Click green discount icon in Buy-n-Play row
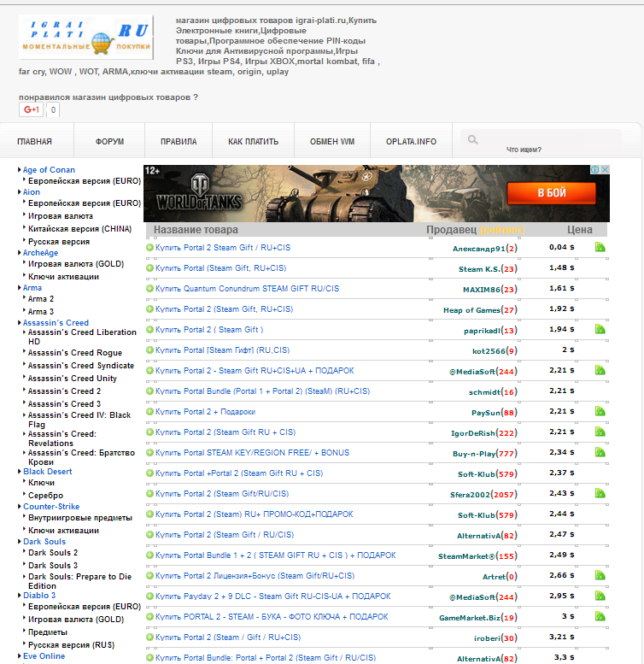Image resolution: width=644 pixels, height=664 pixels. point(600,452)
